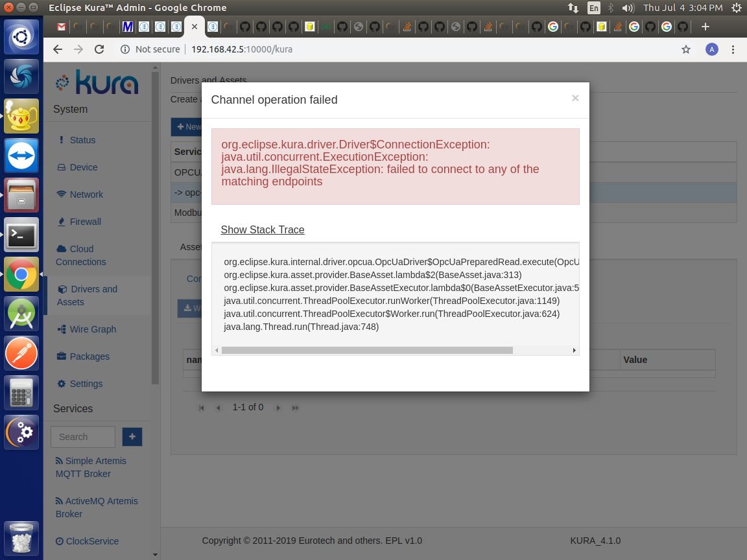Open the Trash from launcher

tap(21, 539)
